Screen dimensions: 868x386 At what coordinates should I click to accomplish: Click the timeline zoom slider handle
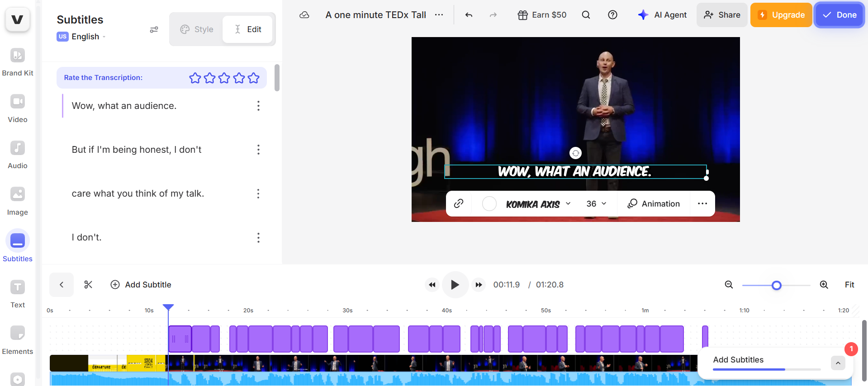coord(777,285)
